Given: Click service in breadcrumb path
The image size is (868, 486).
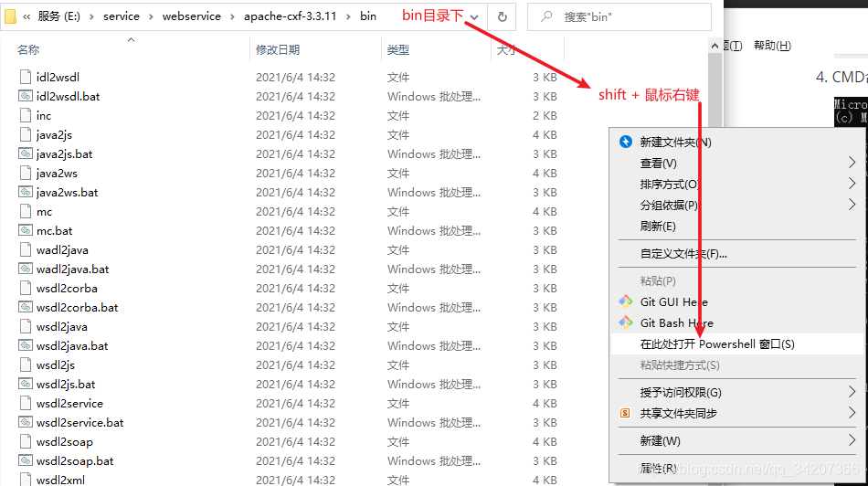Looking at the screenshot, I should pos(122,16).
